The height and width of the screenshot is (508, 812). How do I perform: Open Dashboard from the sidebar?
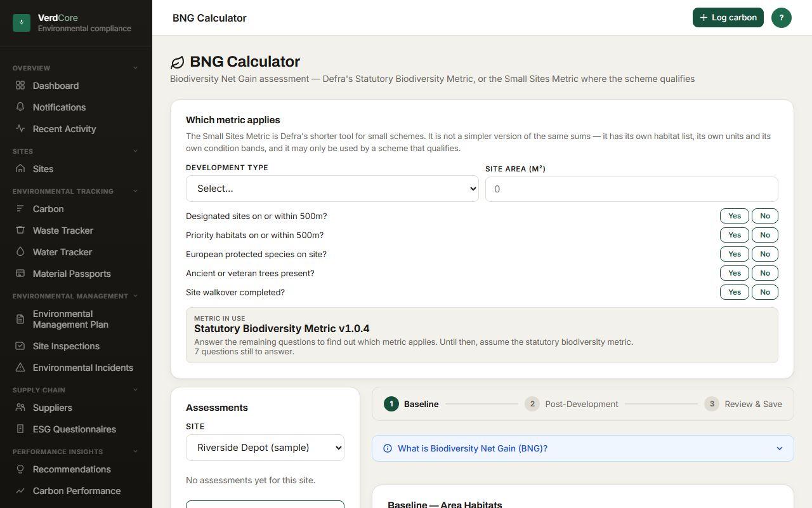tap(76, 86)
